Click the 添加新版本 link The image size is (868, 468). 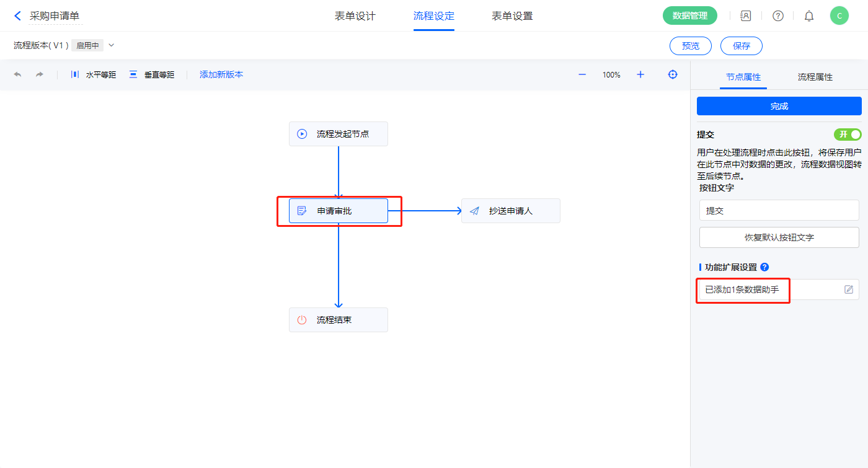221,74
